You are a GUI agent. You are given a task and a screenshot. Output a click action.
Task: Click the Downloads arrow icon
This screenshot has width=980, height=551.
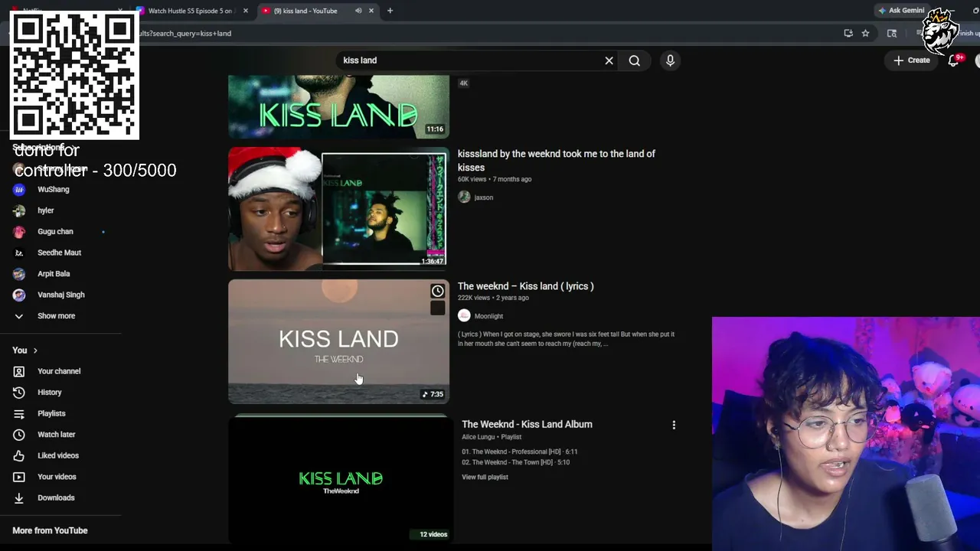coord(19,498)
